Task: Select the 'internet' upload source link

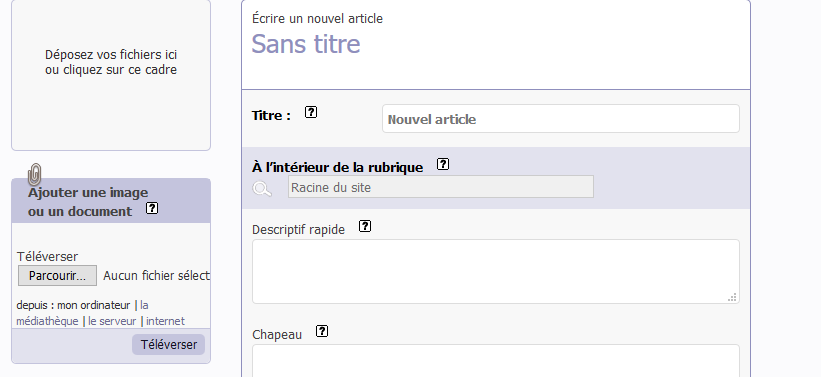Action: pyautogui.click(x=165, y=321)
